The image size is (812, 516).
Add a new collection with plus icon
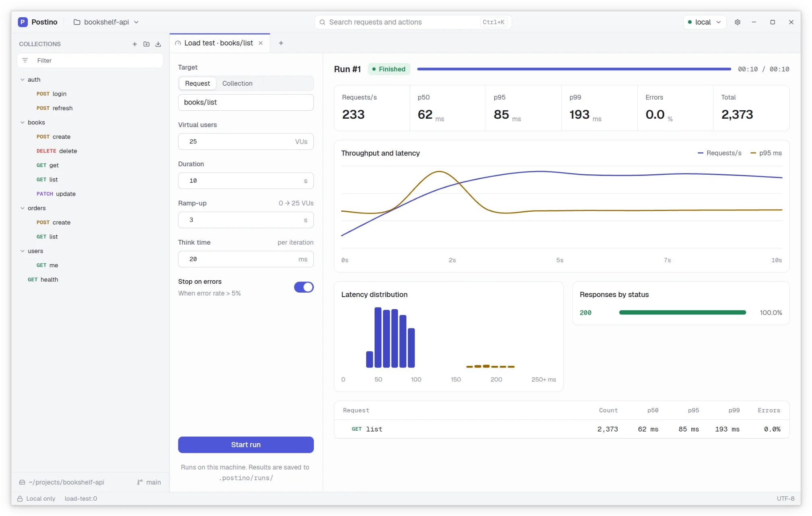(135, 44)
